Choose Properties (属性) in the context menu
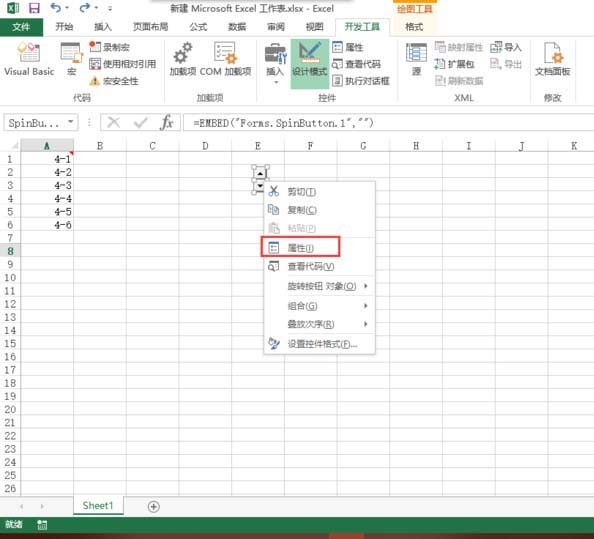This screenshot has width=594, height=539. pos(319,248)
